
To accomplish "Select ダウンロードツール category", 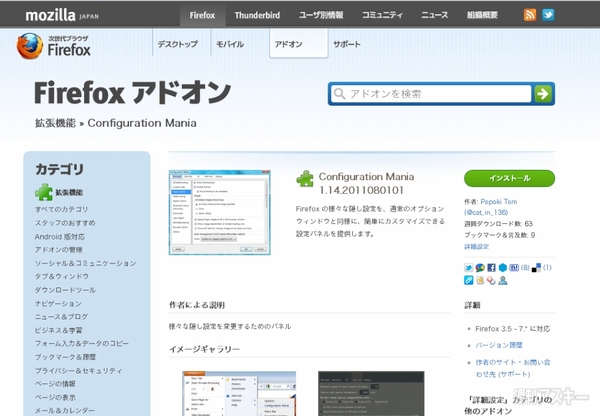I will point(65,290).
